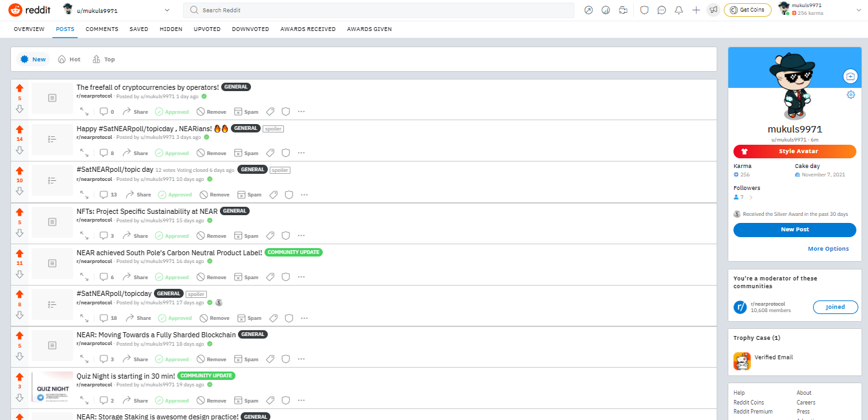Expand 'NFTs: Project Specific Sustainability' post preview
This screenshot has width=868, height=420.
coord(85,236)
